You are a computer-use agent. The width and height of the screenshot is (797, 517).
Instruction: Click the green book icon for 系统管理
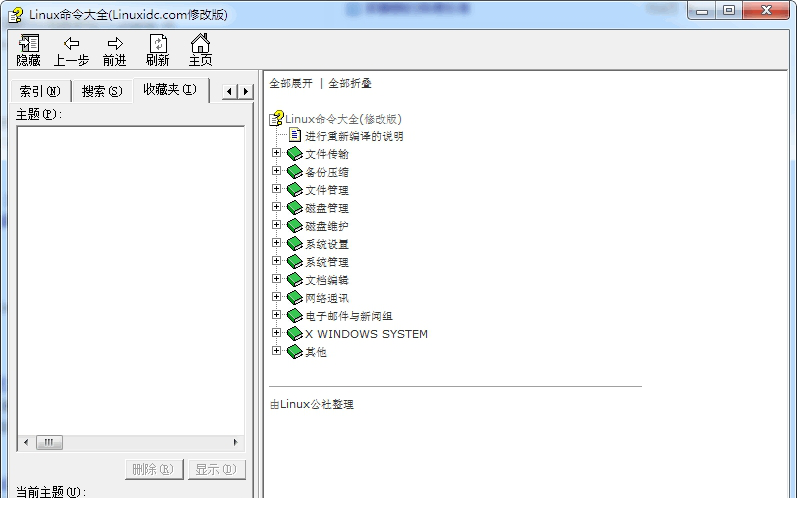click(x=295, y=261)
